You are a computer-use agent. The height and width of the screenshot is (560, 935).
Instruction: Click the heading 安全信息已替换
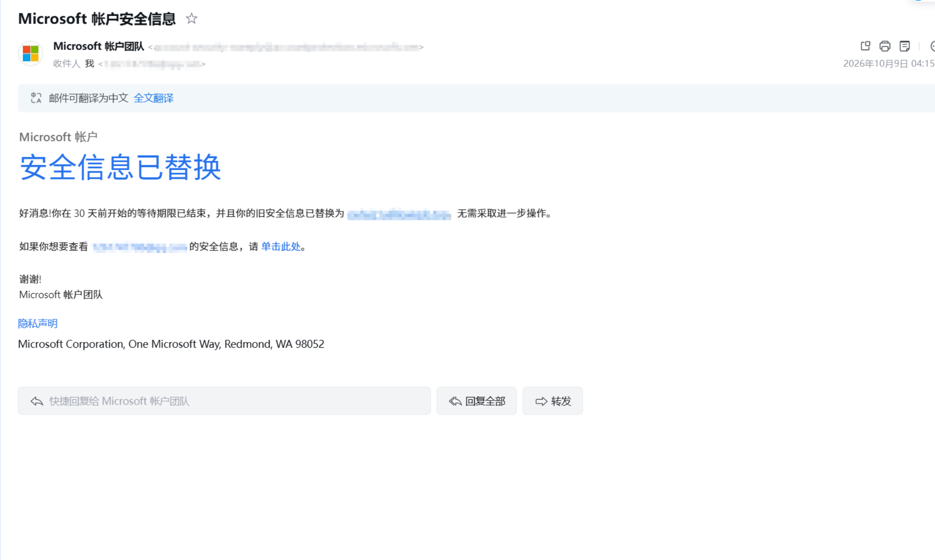120,167
